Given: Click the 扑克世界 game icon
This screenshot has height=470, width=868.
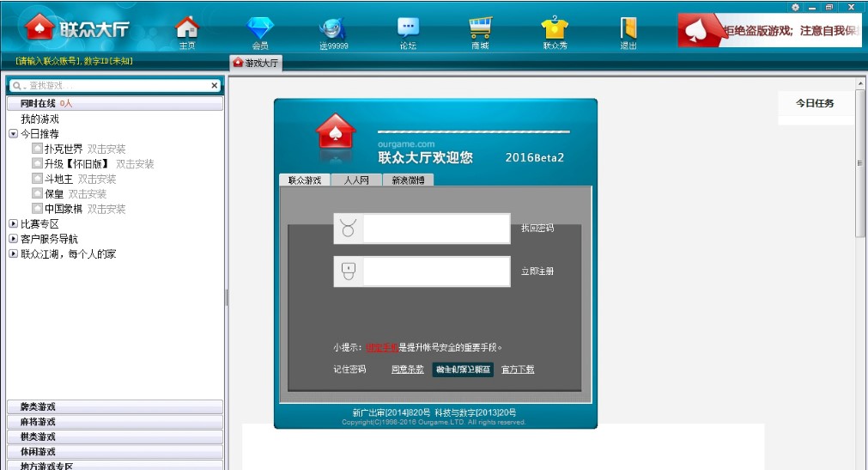Looking at the screenshot, I should click(37, 149).
